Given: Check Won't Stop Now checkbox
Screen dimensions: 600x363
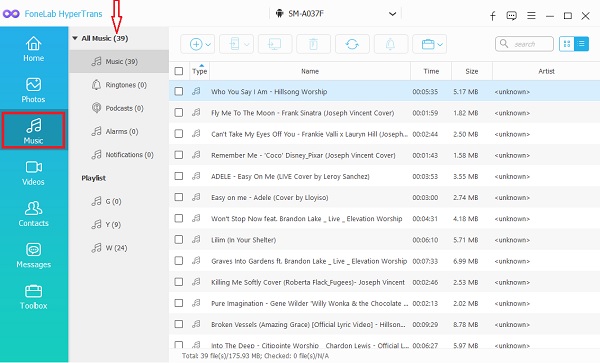Looking at the screenshot, I should (x=179, y=218).
